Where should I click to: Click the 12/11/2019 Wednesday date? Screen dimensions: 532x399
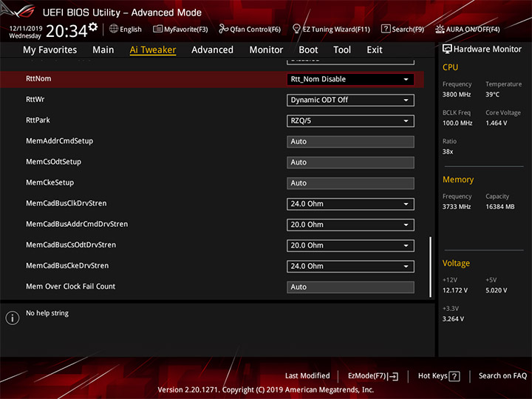coord(25,32)
